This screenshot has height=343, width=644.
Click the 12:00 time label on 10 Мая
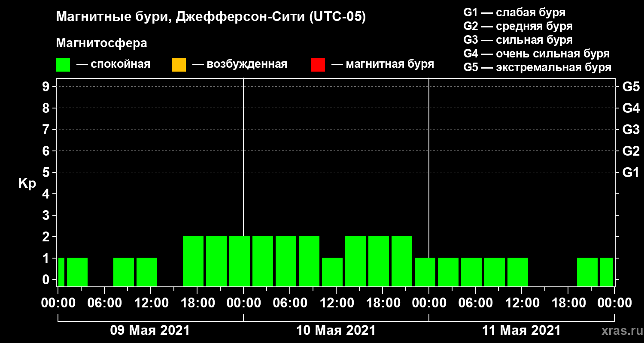click(x=336, y=303)
